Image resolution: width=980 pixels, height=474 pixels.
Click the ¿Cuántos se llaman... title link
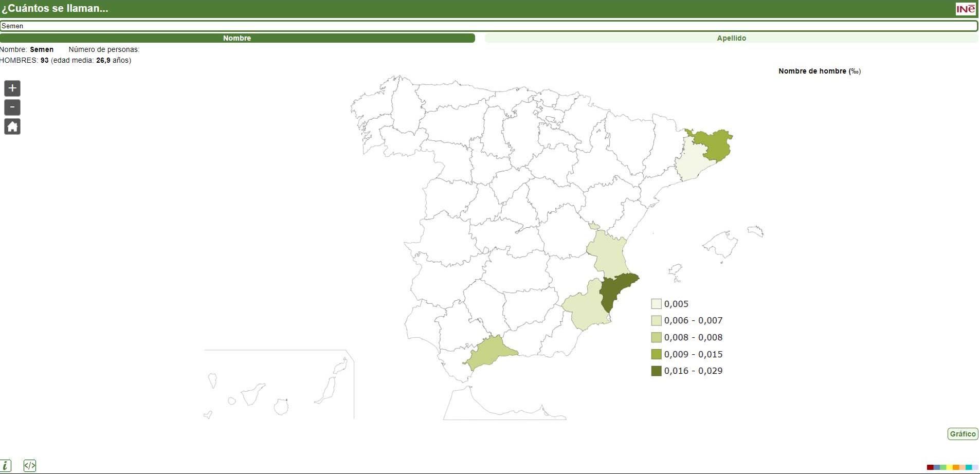56,8
